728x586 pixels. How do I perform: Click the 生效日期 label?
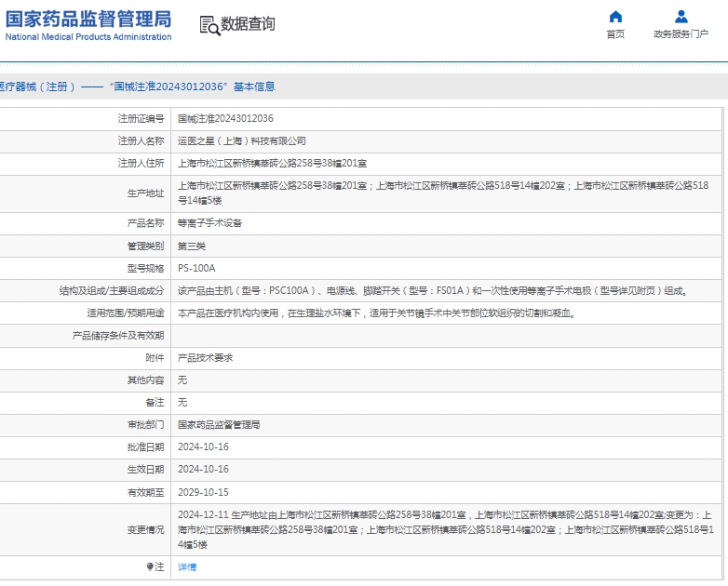click(x=146, y=469)
